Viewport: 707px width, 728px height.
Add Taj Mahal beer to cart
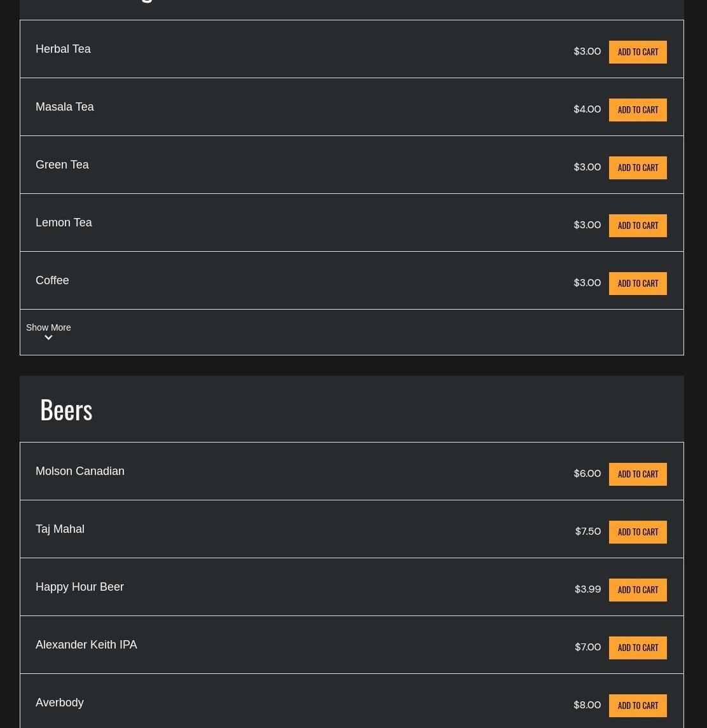click(638, 532)
